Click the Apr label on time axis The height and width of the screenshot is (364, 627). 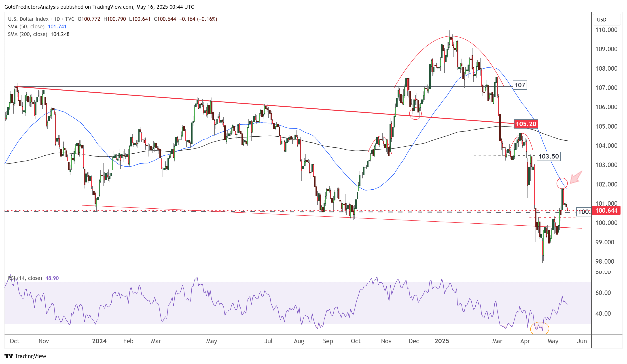pyautogui.click(x=525, y=341)
